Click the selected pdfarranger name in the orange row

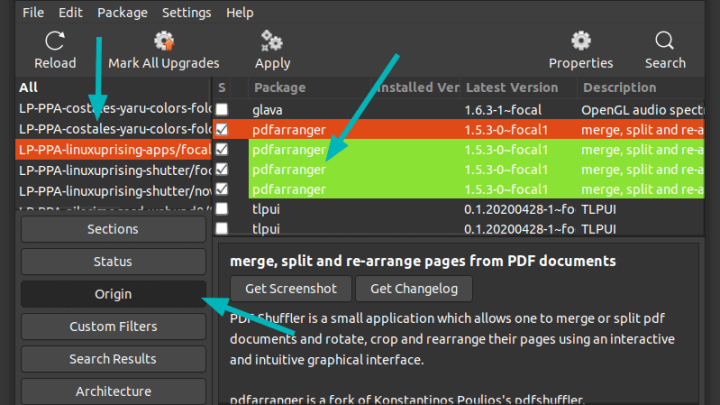click(x=289, y=130)
